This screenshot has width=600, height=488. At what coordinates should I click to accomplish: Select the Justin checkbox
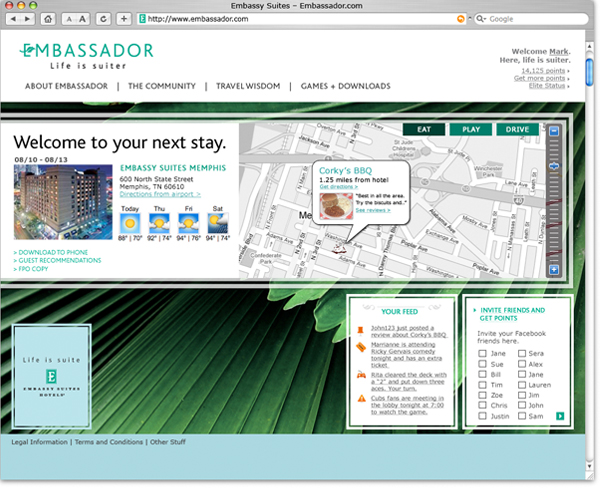tap(483, 414)
